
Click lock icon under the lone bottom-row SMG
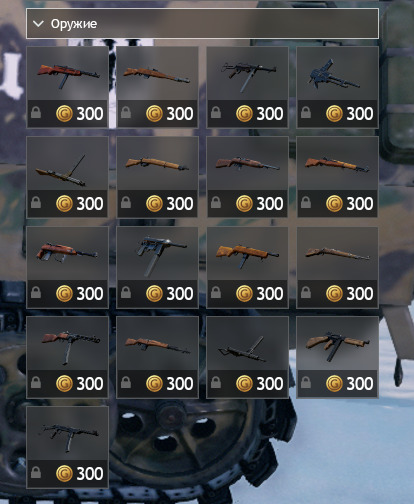tap(36, 472)
